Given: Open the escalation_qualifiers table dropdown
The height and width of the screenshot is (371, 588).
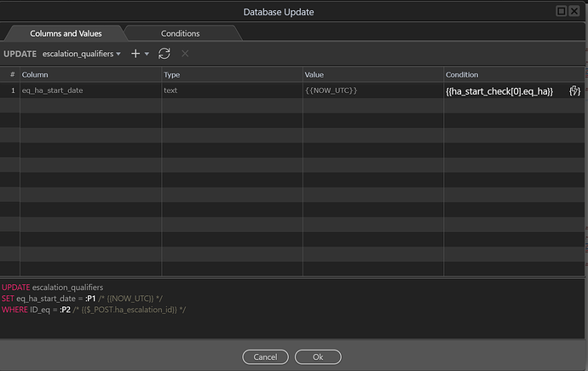Looking at the screenshot, I should pos(81,54).
